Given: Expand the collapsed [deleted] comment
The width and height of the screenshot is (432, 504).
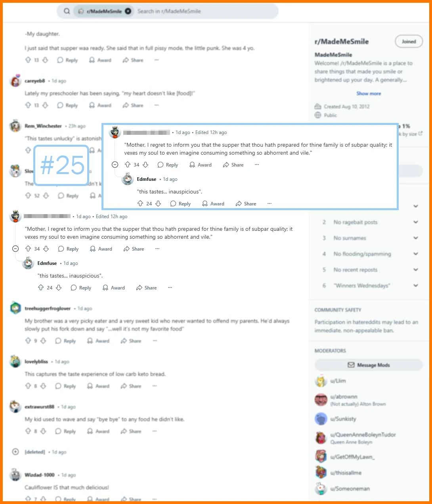Looking at the screenshot, I should [x=15, y=452].
